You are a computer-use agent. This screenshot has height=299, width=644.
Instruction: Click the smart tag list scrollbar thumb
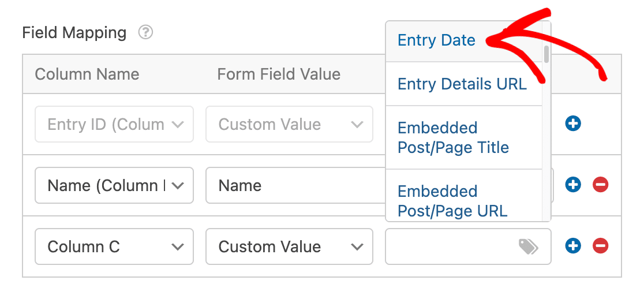tap(546, 54)
